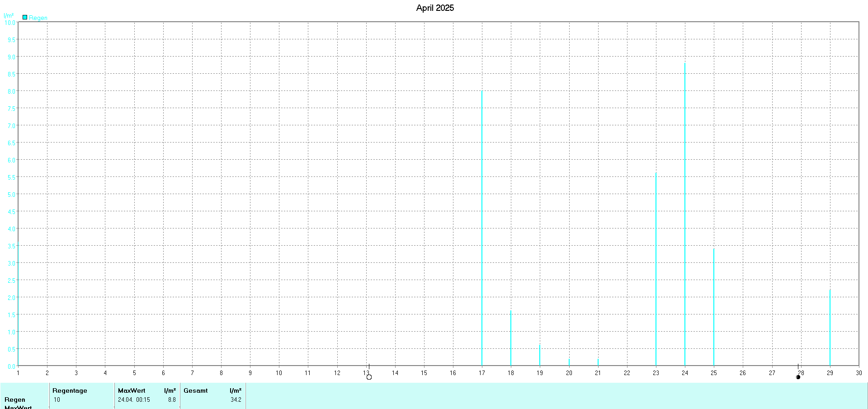Image resolution: width=868 pixels, height=409 pixels.
Task: Select the 'Regen' legend label above the chart
Action: (x=38, y=18)
